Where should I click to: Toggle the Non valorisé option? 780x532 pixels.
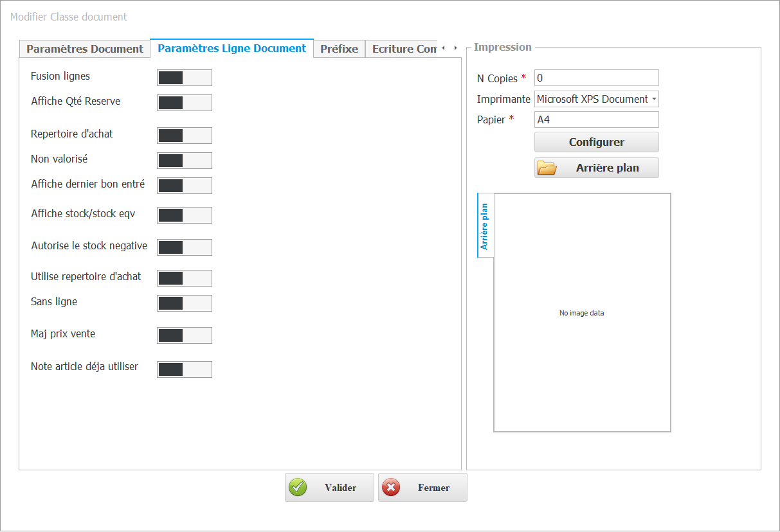pyautogui.click(x=185, y=160)
